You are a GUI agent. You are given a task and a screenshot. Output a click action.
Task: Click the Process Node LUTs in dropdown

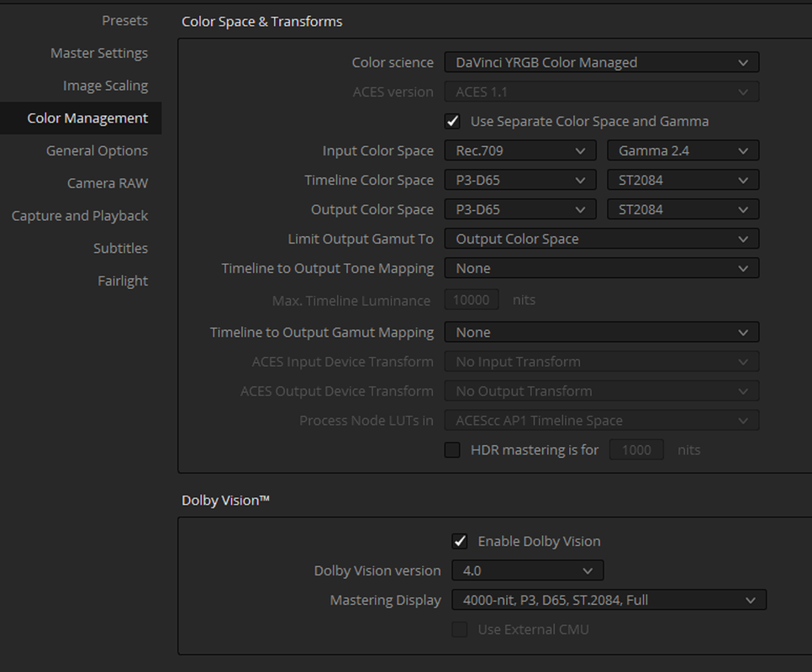[x=602, y=421]
